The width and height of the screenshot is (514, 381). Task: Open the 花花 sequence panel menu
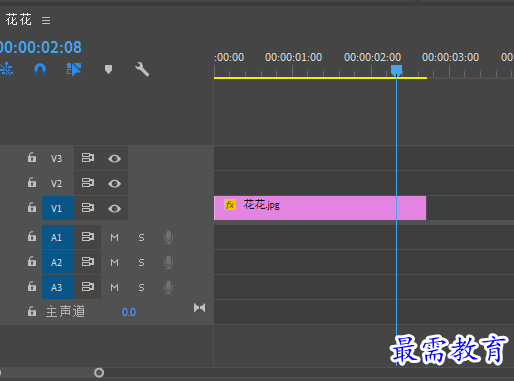[x=46, y=21]
